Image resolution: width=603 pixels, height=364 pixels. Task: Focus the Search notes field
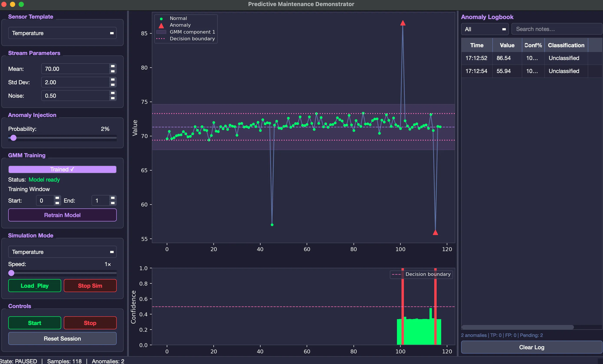click(557, 29)
